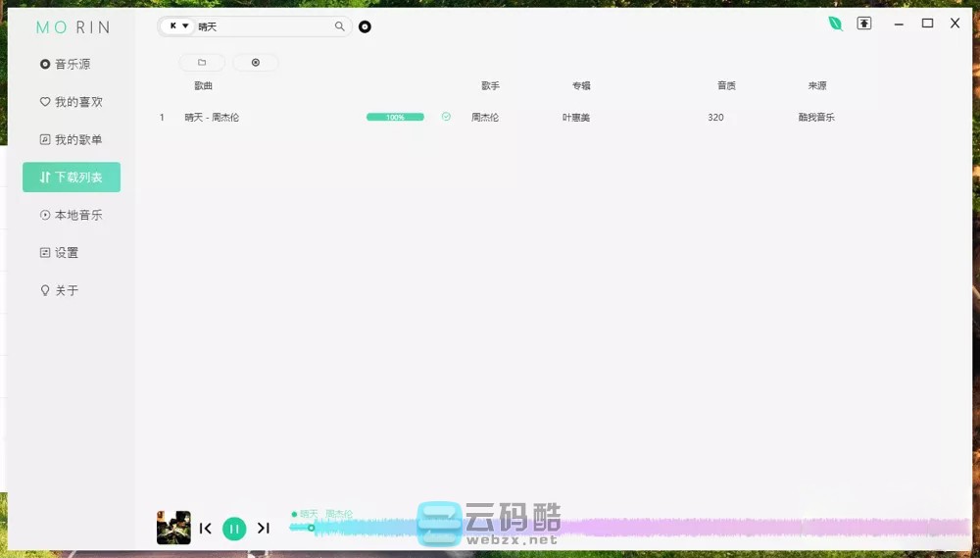Viewport: 980px width, 558px height.
Task: Click artist name 周杰伦 in the row
Action: pos(485,117)
